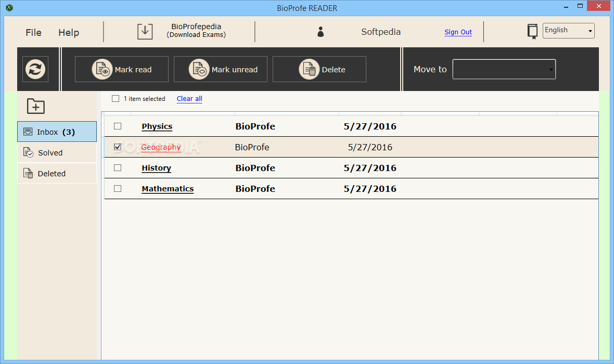Open the Move to folder dropdown
Viewport: 614px width, 364px height.
(x=504, y=69)
